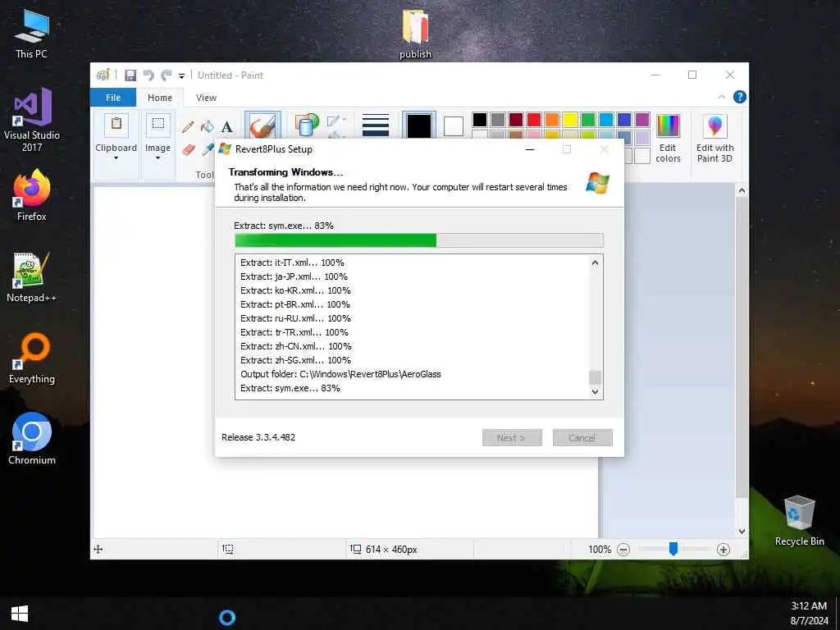840x630 pixels.
Task: Select Color 1 black box in Paint
Action: 419,126
